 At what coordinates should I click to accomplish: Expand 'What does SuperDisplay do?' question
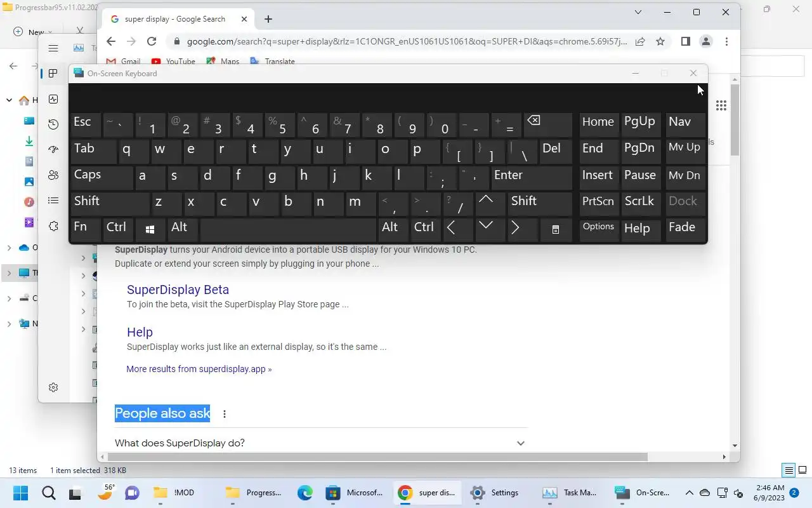(321, 443)
